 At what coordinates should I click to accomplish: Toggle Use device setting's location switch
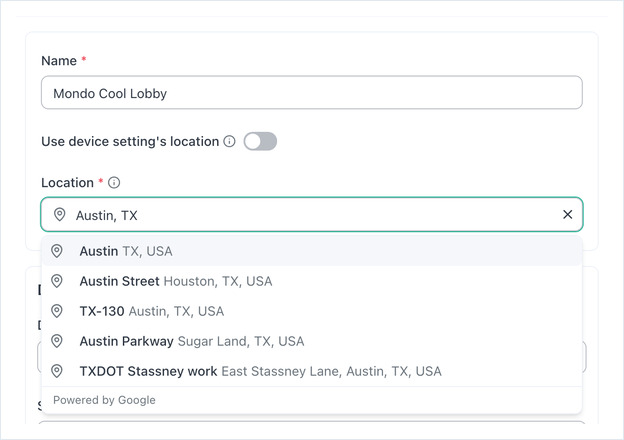[260, 141]
